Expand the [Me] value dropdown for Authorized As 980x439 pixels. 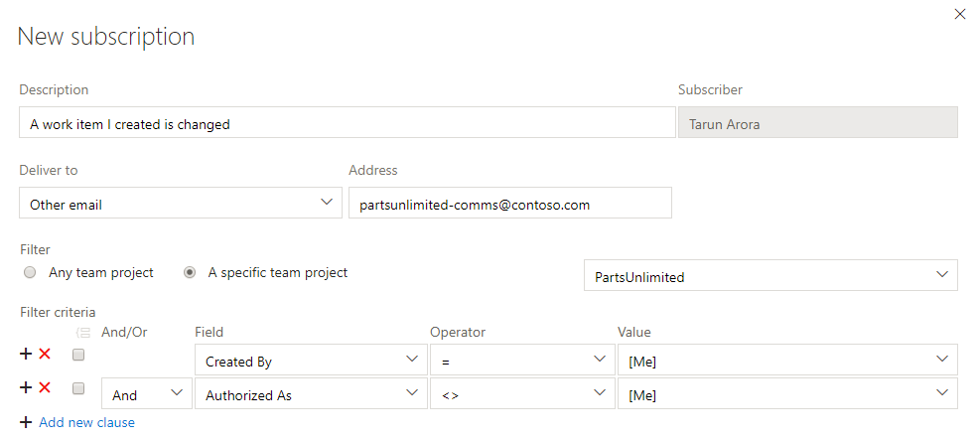tap(787, 392)
